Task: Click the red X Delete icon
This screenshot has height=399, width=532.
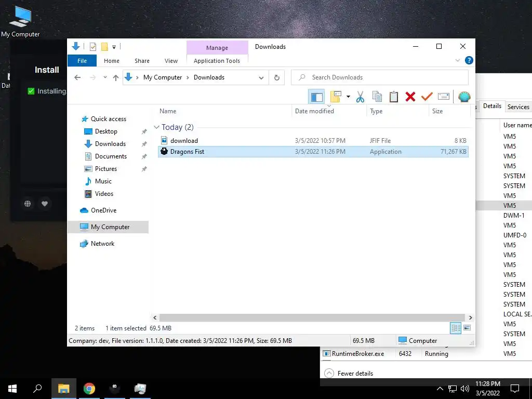Action: coord(410,97)
